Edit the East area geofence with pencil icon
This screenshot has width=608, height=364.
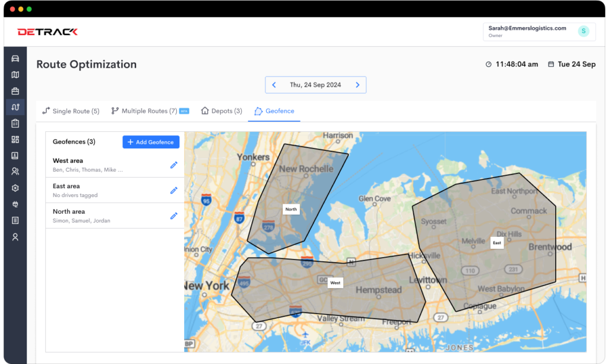point(173,190)
